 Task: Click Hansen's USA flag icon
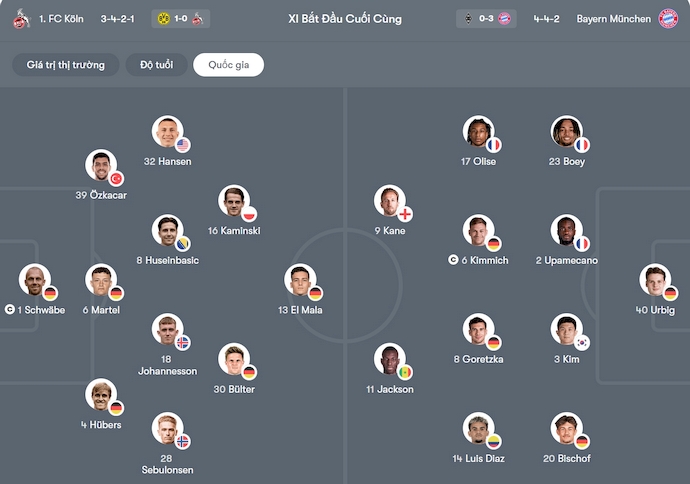point(184,144)
